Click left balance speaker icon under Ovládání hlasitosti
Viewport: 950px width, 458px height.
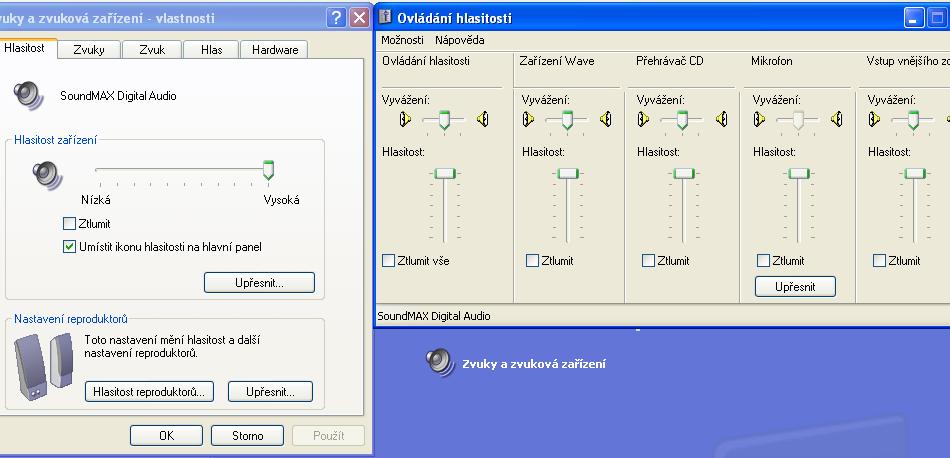pyautogui.click(x=405, y=119)
